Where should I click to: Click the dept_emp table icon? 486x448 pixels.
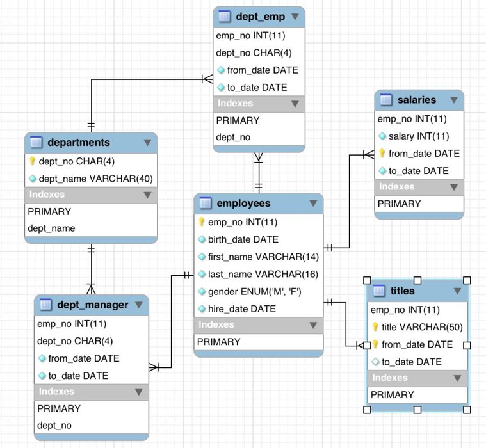point(224,17)
